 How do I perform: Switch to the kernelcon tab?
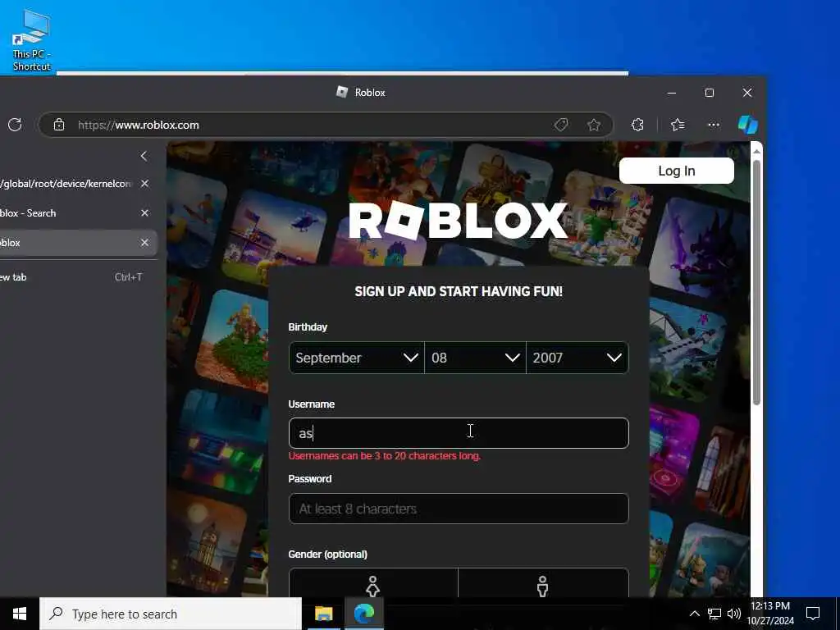point(67,183)
